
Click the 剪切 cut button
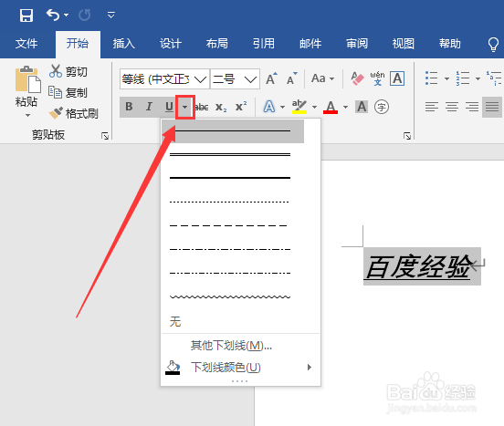coord(68,71)
